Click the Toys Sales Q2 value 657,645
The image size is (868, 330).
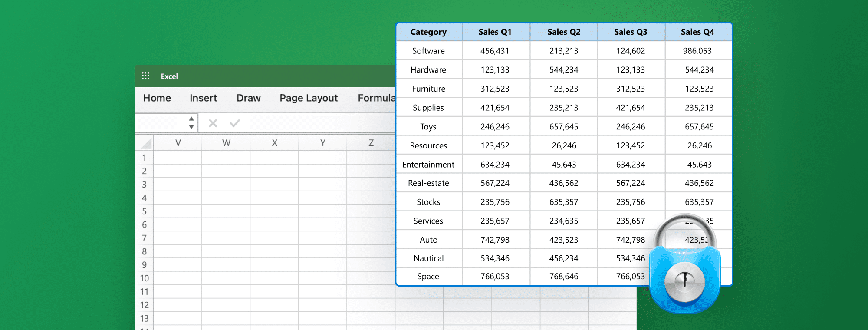563,127
